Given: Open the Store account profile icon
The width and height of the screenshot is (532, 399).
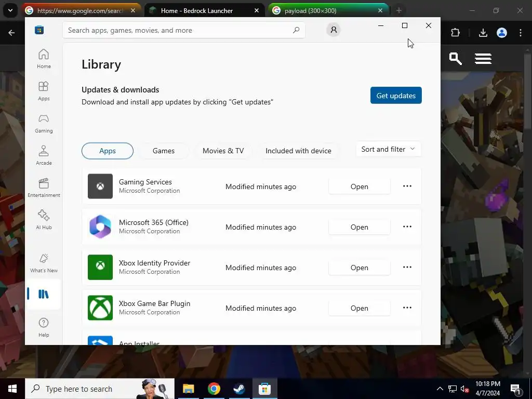Looking at the screenshot, I should tap(334, 30).
